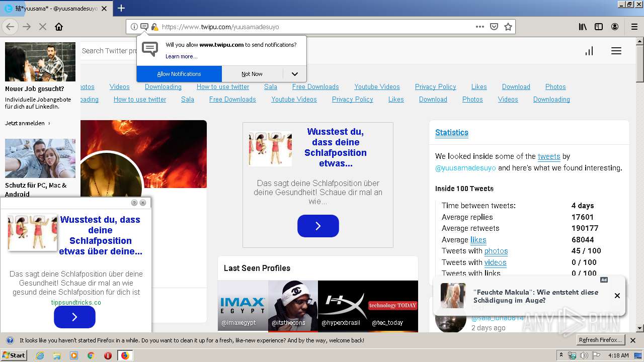The width and height of the screenshot is (644, 362).
Task: Click the ad info question mark icon
Action: tap(134, 203)
